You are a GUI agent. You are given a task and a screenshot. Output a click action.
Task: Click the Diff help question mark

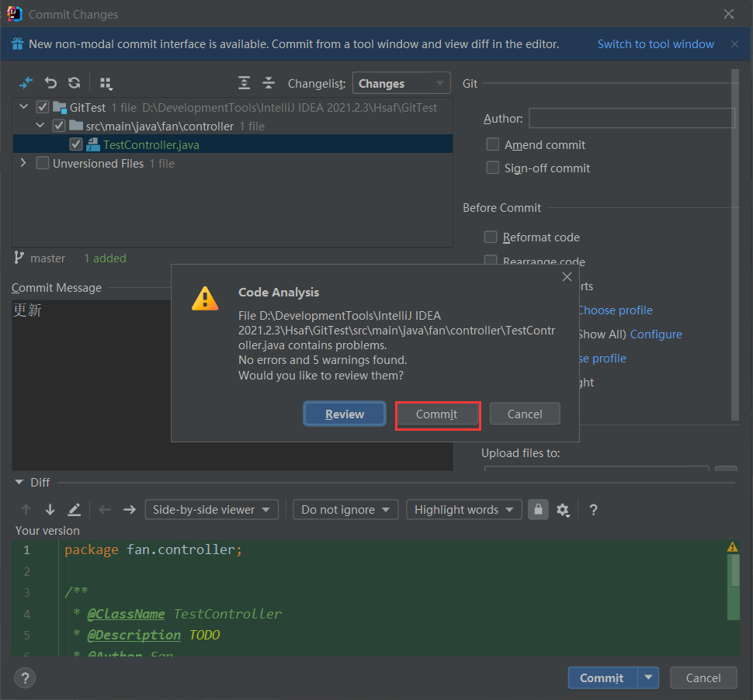[x=593, y=509]
